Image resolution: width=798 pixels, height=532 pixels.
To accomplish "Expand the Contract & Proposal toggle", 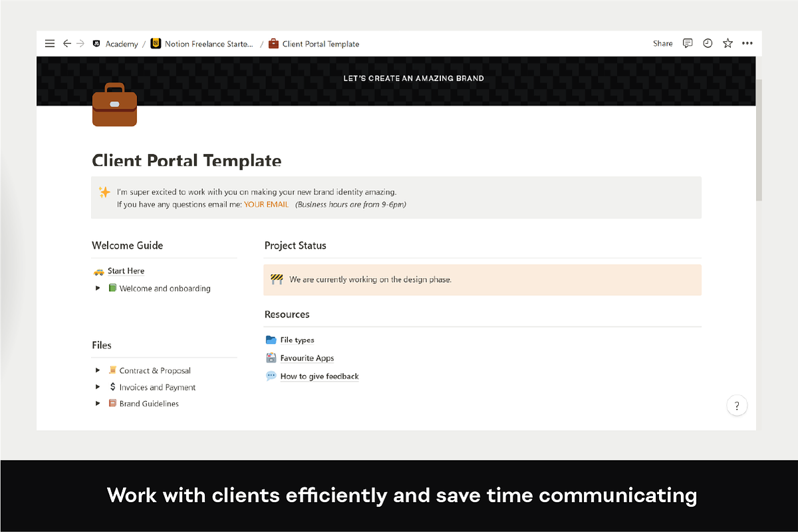I will pos(98,370).
